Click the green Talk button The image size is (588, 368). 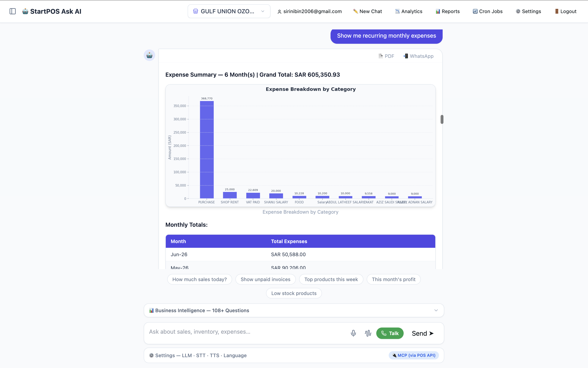tap(390, 333)
